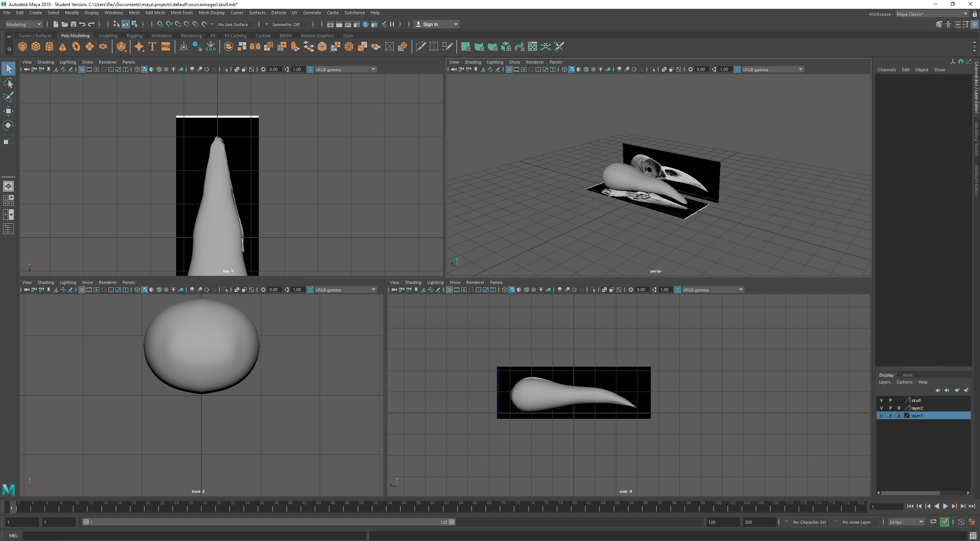The height and width of the screenshot is (541, 980).
Task: Activate the Rotate tool in toolbox
Action: [8, 125]
